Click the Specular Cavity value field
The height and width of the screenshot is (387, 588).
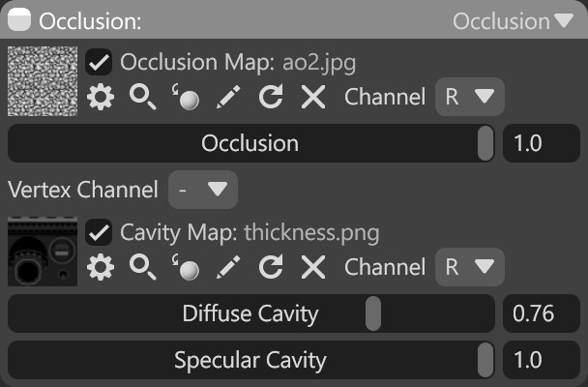[x=542, y=360]
